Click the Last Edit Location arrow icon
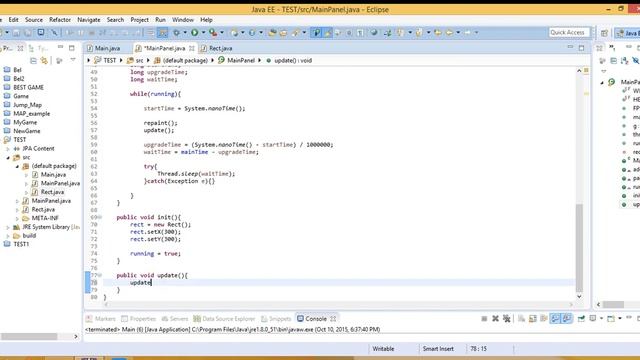 point(438,32)
